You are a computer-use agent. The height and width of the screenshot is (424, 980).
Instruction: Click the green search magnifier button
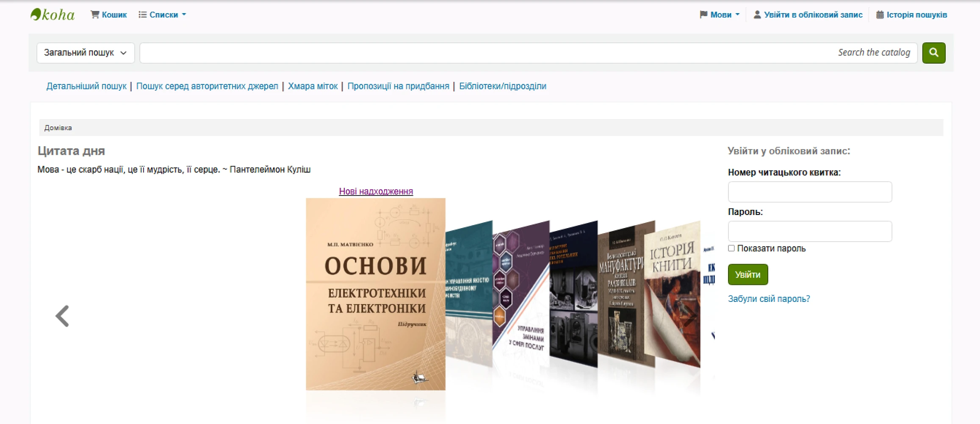pyautogui.click(x=933, y=53)
